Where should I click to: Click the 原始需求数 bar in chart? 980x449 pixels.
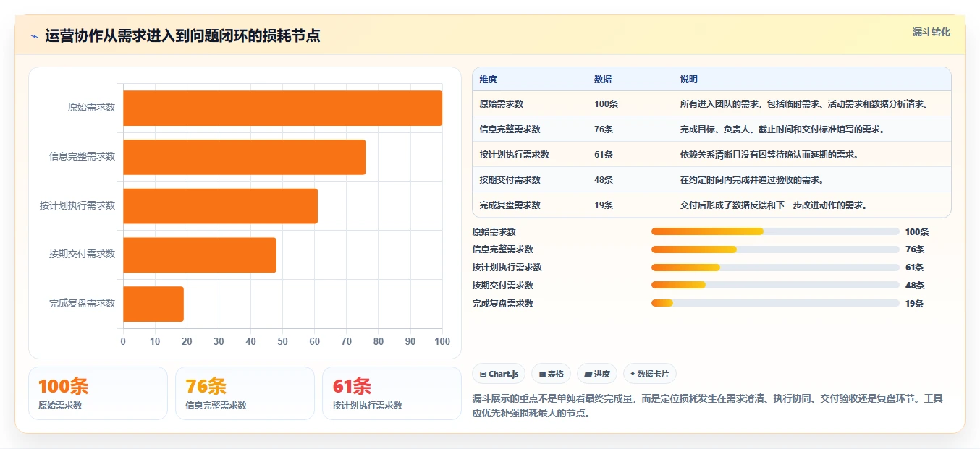282,108
